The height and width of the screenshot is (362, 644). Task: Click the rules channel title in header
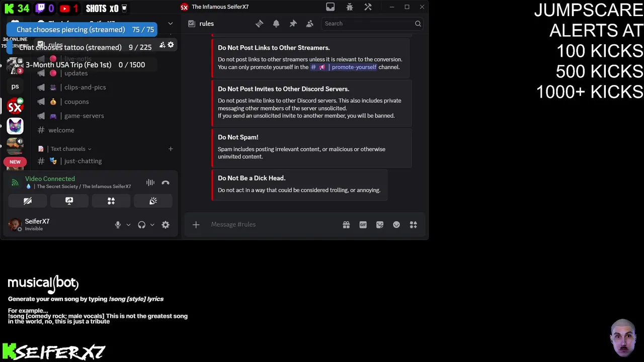206,24
